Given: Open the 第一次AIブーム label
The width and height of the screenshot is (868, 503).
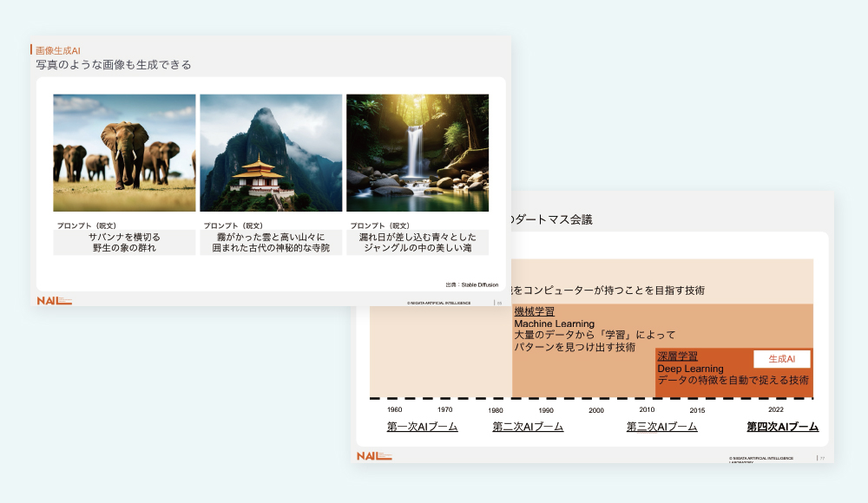Looking at the screenshot, I should pos(422,427).
